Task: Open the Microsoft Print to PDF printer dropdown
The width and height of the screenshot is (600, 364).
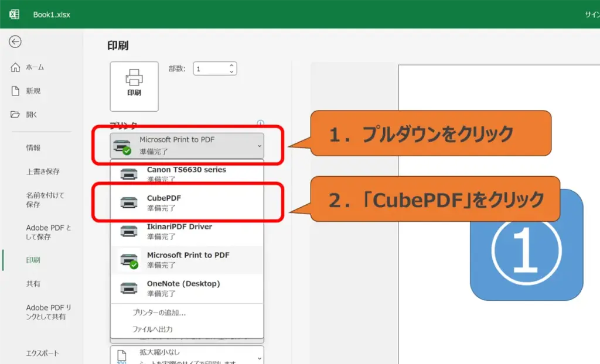Action: [x=187, y=146]
